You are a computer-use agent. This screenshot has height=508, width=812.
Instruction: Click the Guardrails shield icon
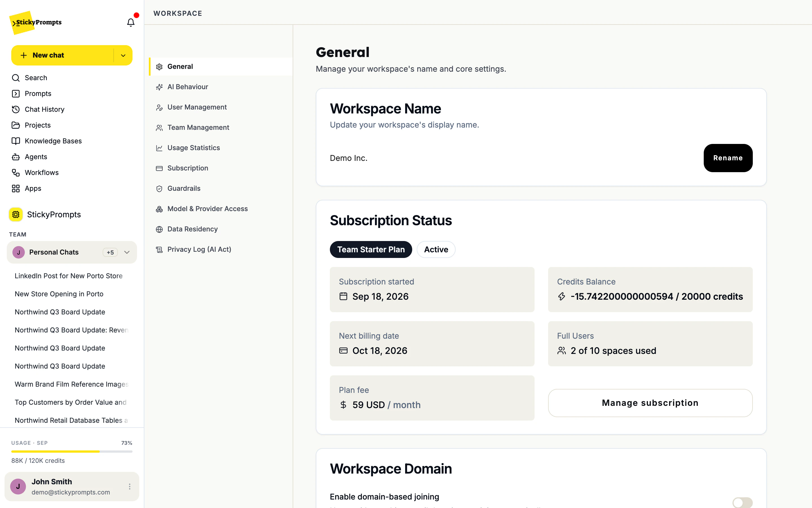[x=159, y=189]
